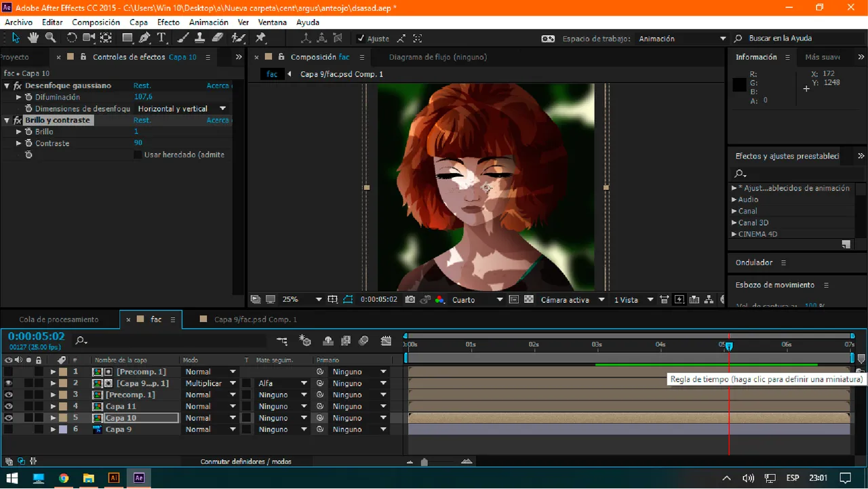Hide layer Capa 11 eye toggle

(x=9, y=406)
